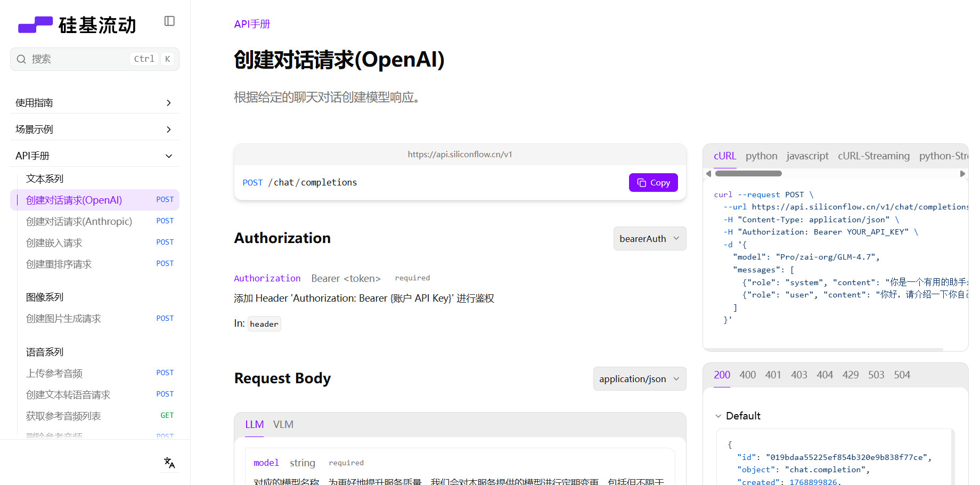Click the code tabs horizontal scrollbar thumb
The height and width of the screenshot is (485, 980).
748,174
